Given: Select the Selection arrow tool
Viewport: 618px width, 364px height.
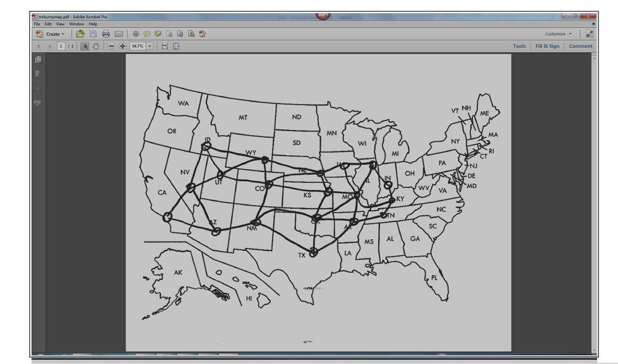Looking at the screenshot, I should point(85,46).
